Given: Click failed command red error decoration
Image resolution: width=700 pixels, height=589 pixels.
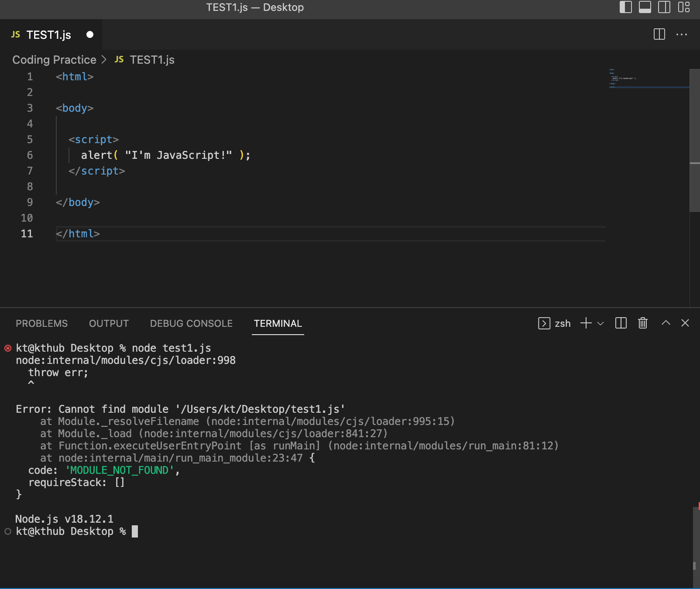Looking at the screenshot, I should [x=8, y=348].
